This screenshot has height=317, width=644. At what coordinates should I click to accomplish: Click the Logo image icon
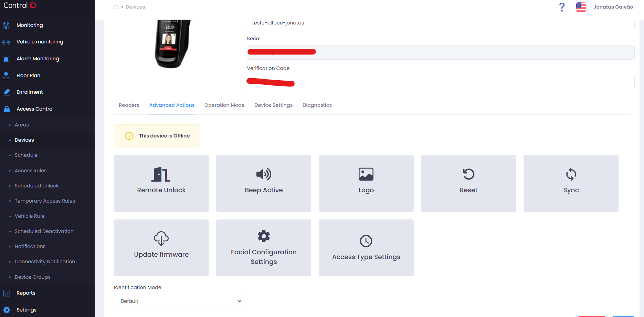366,174
